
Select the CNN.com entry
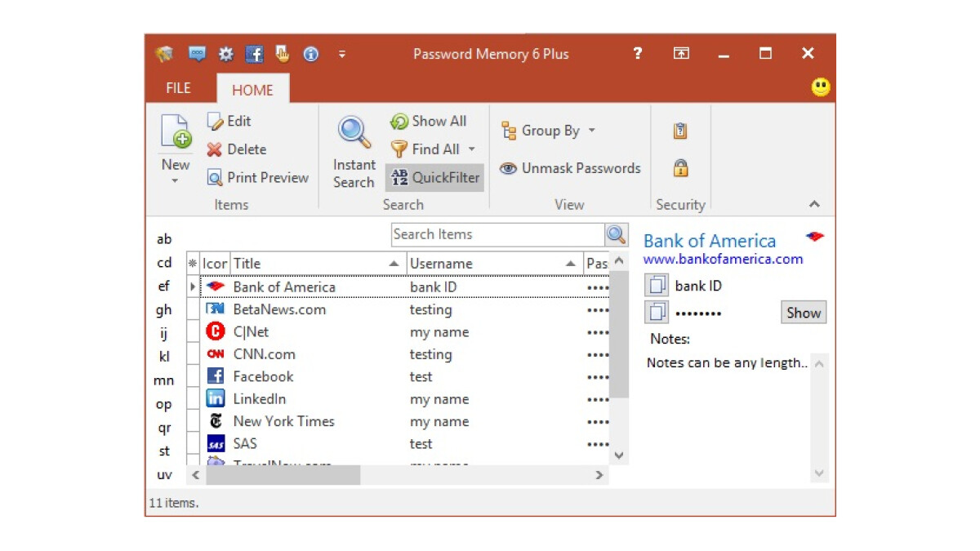404,354
